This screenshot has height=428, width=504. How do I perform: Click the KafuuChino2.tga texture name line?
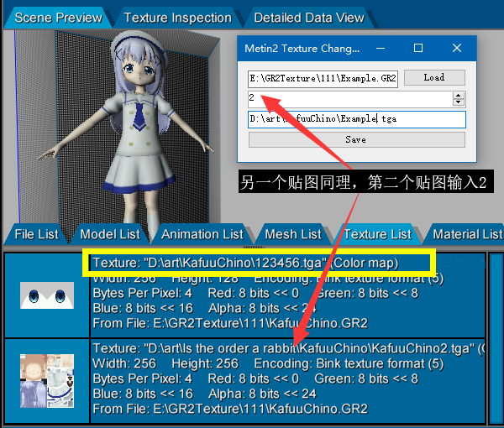288,348
